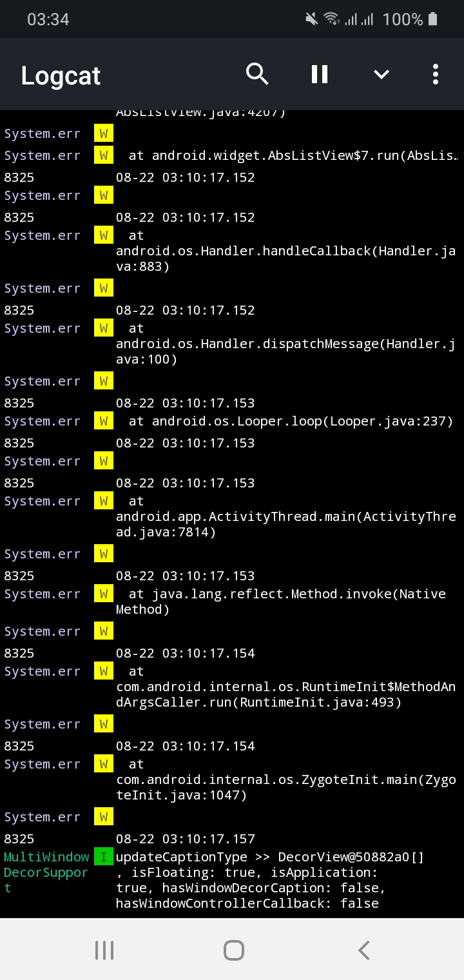The height and width of the screenshot is (980, 464).
Task: Tap the Home button
Action: [233, 949]
